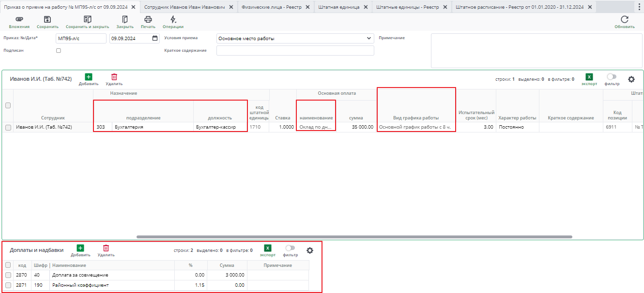Open the Операции lightning icon
644x293 pixels.
(173, 19)
